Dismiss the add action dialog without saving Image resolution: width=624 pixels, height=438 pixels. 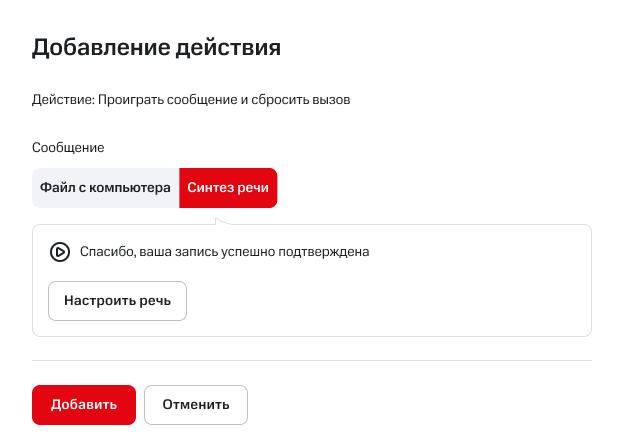(x=196, y=405)
